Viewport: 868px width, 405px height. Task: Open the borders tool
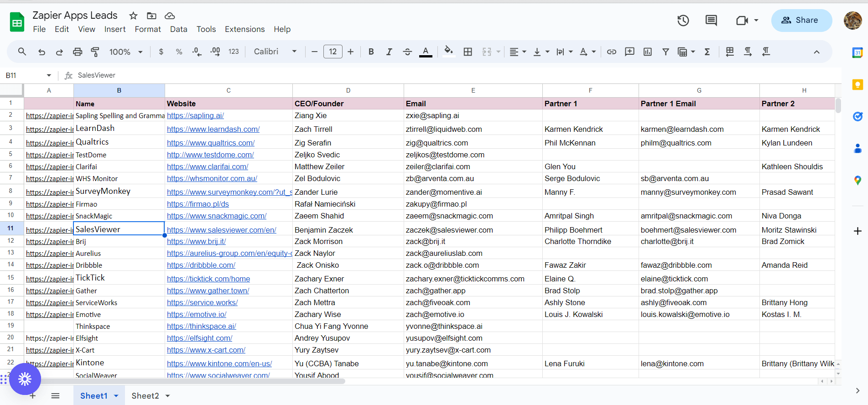[x=468, y=52]
